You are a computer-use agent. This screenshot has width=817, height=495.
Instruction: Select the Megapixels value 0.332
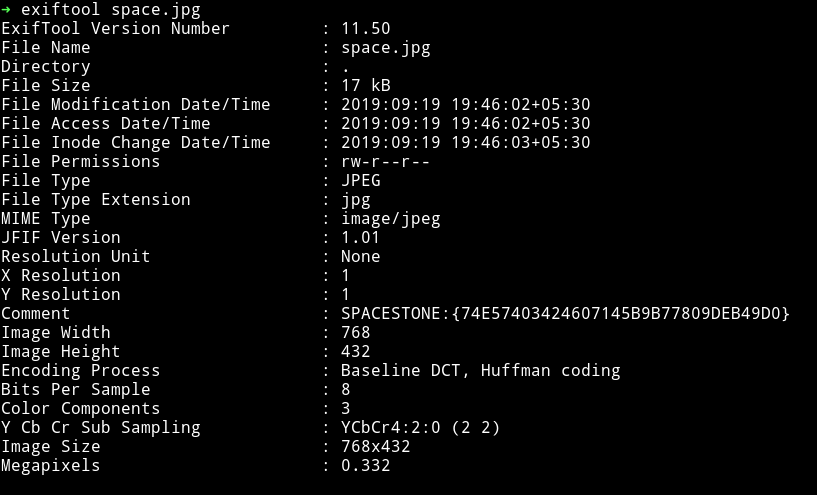366,465
